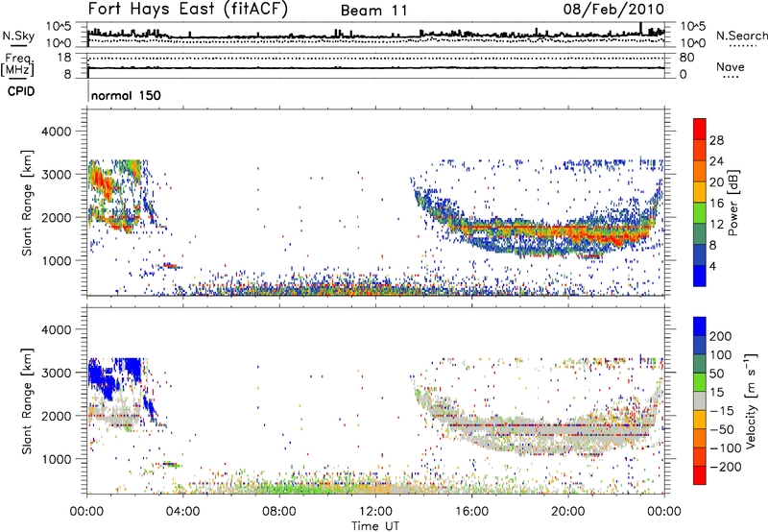Click the '18' tick on the frequency axis
This screenshot has width=768, height=532.
pos(64,58)
